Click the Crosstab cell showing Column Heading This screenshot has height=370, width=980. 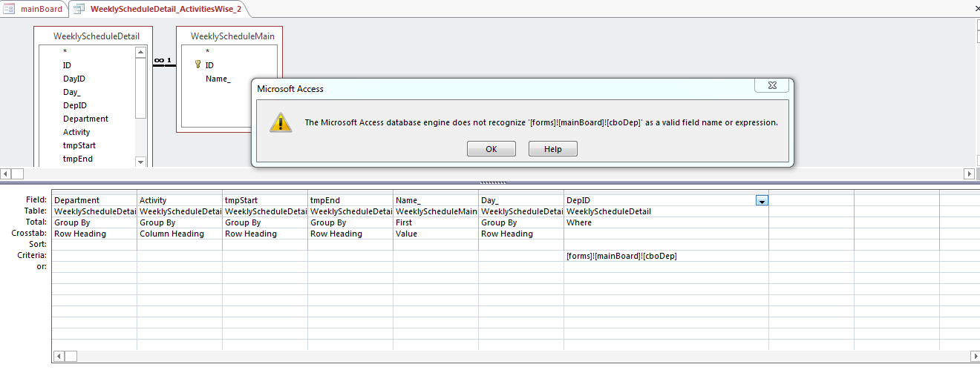coord(172,234)
